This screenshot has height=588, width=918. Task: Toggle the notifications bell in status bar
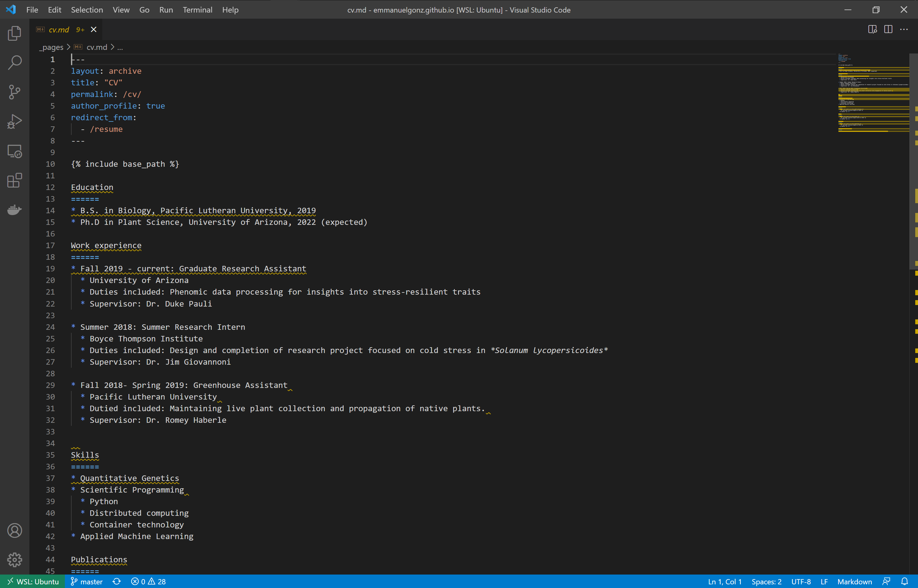click(905, 582)
